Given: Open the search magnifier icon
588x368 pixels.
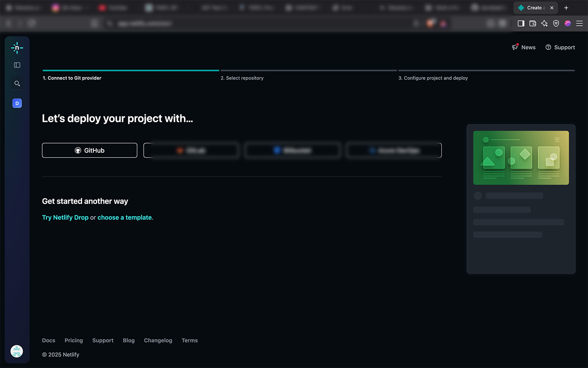Looking at the screenshot, I should 17,83.
